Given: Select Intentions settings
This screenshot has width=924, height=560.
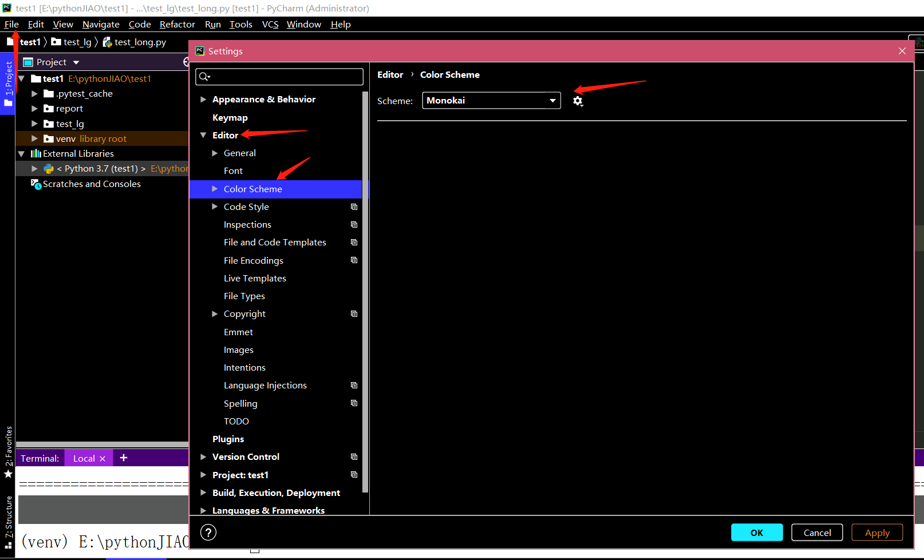Looking at the screenshot, I should 244,368.
